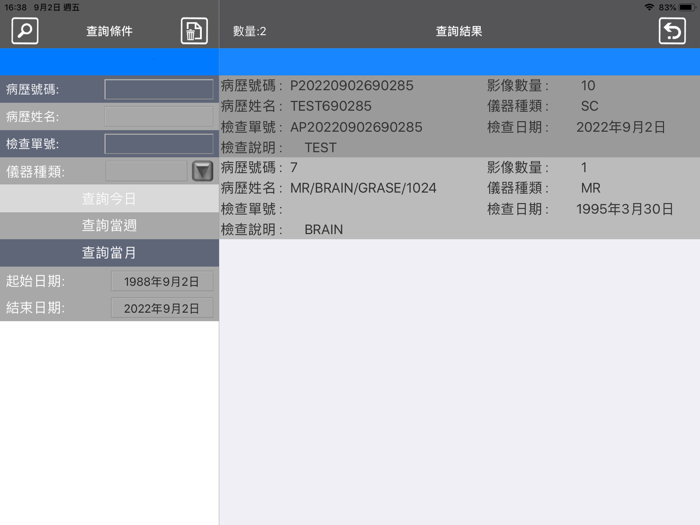Viewport: 700px width, 525px height.
Task: Open the 儀器種類 dropdown arrow
Action: [203, 171]
